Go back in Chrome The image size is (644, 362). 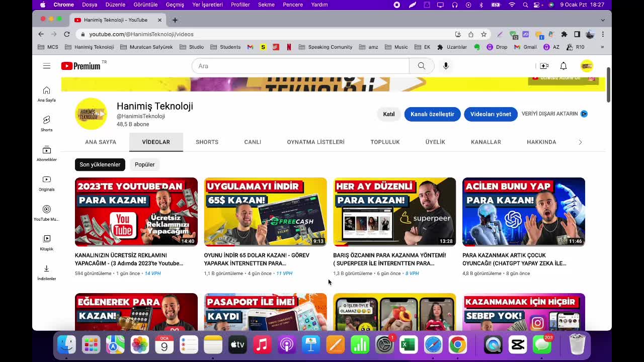(x=41, y=34)
